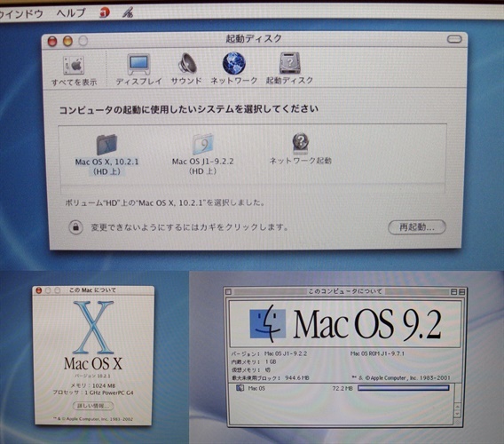Click scroll down arrow in Mac OS 9 window

[x=457, y=414]
